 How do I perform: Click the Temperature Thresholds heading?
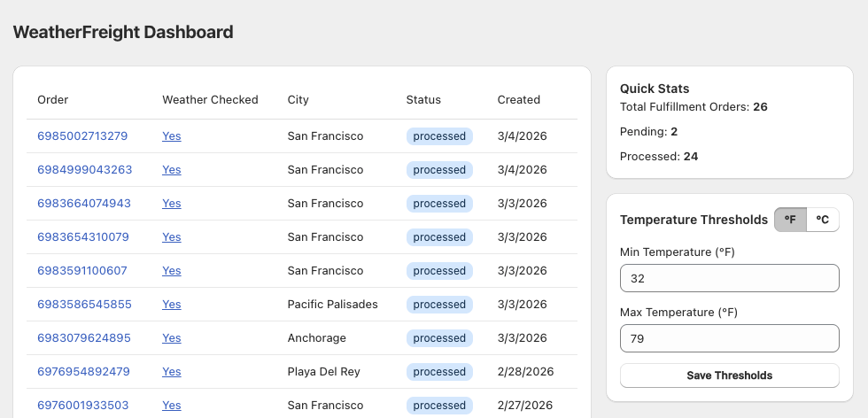point(694,220)
